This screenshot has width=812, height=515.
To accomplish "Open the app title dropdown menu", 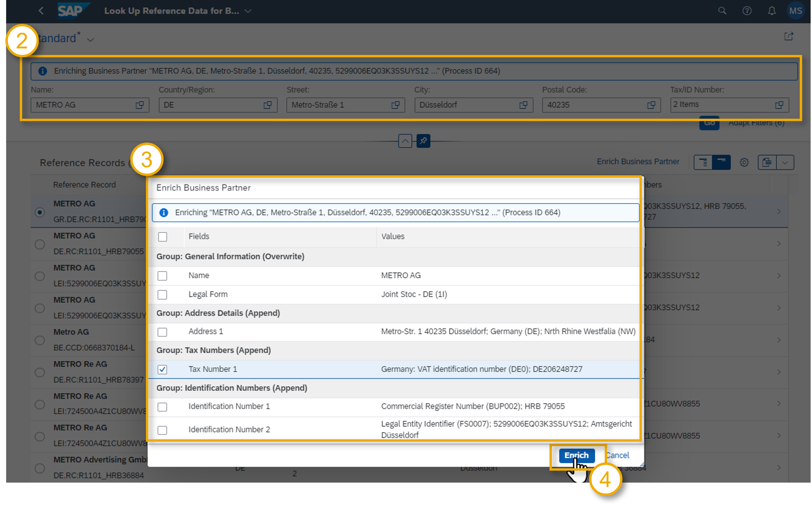I will click(x=248, y=11).
